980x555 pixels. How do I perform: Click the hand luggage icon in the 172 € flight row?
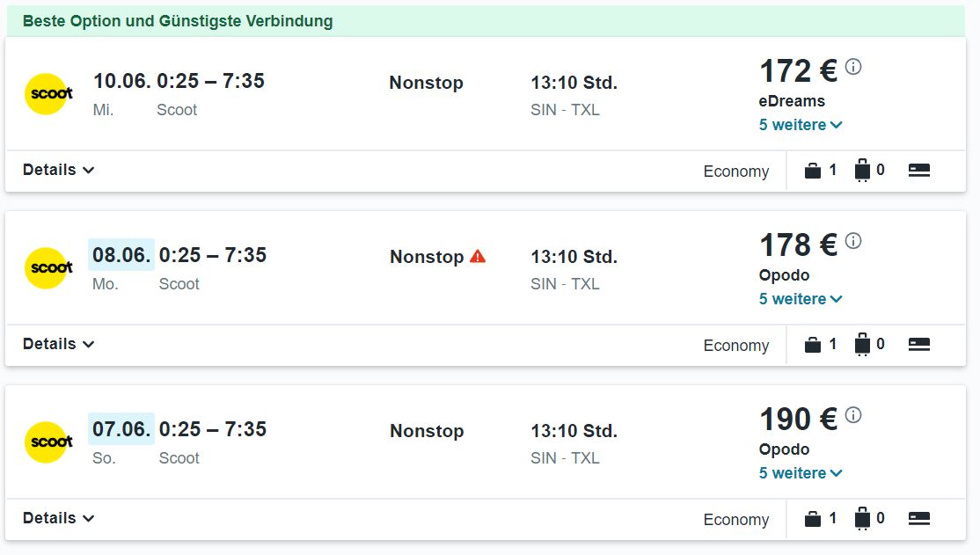(x=813, y=170)
